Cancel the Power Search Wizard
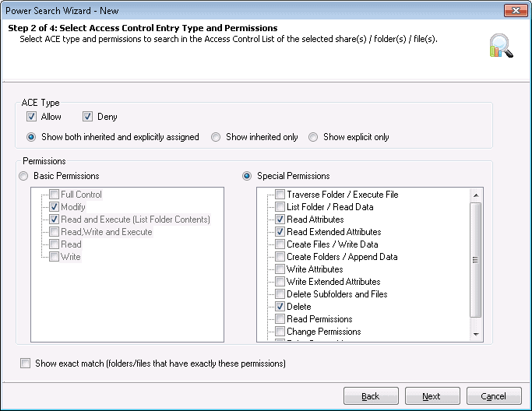This screenshot has height=411, width=532. pyautogui.click(x=494, y=396)
